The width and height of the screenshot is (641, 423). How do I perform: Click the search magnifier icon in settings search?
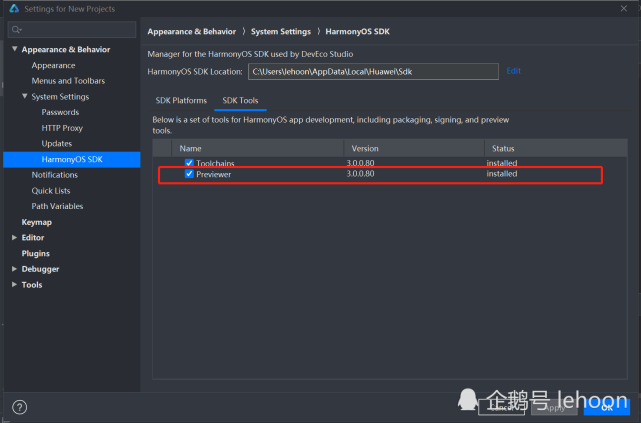point(16,29)
